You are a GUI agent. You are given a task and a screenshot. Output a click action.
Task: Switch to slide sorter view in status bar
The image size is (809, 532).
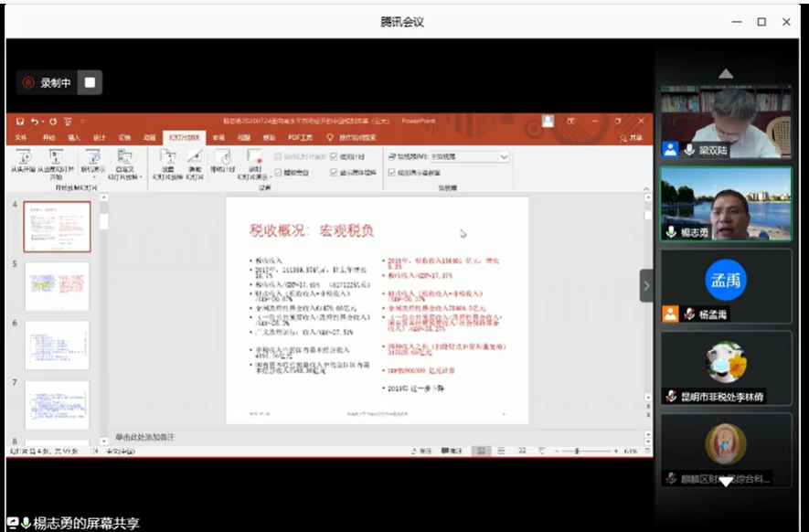(501, 451)
